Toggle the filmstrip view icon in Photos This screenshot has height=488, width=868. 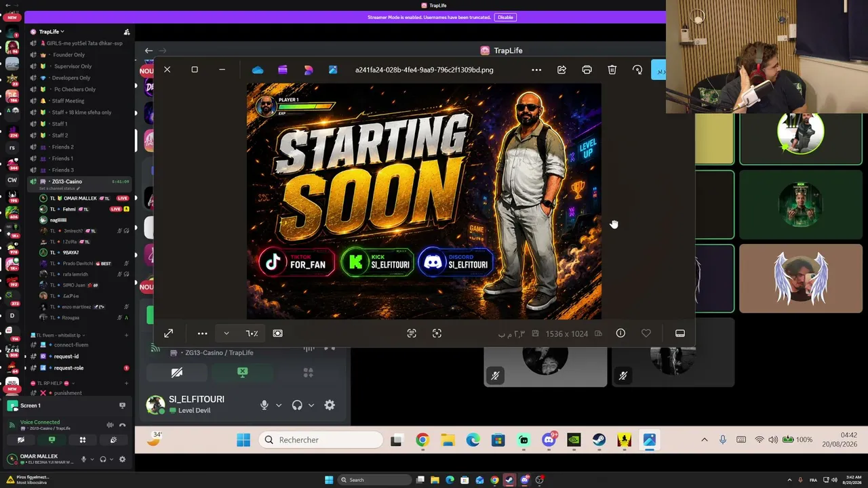(x=679, y=333)
